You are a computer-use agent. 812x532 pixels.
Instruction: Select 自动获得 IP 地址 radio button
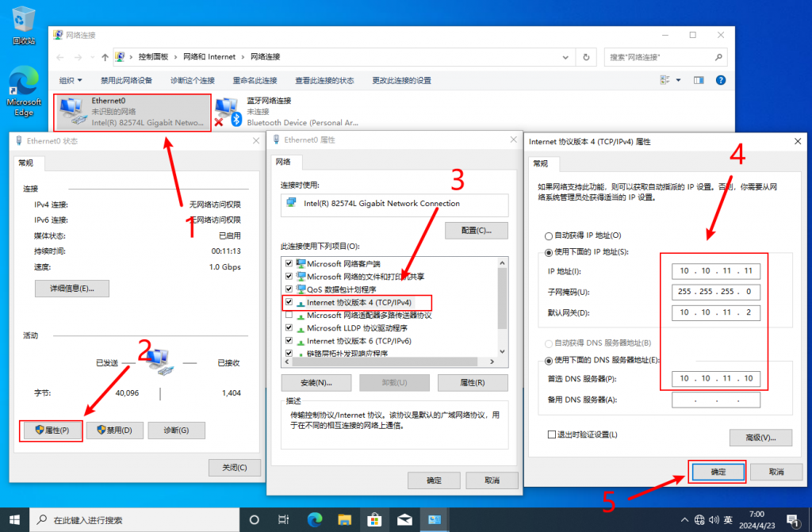pos(548,236)
